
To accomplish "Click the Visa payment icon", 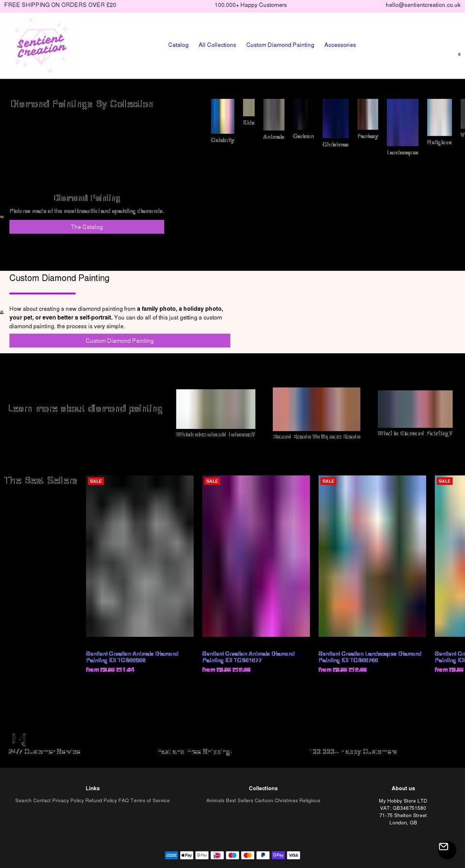I will [x=294, y=855].
